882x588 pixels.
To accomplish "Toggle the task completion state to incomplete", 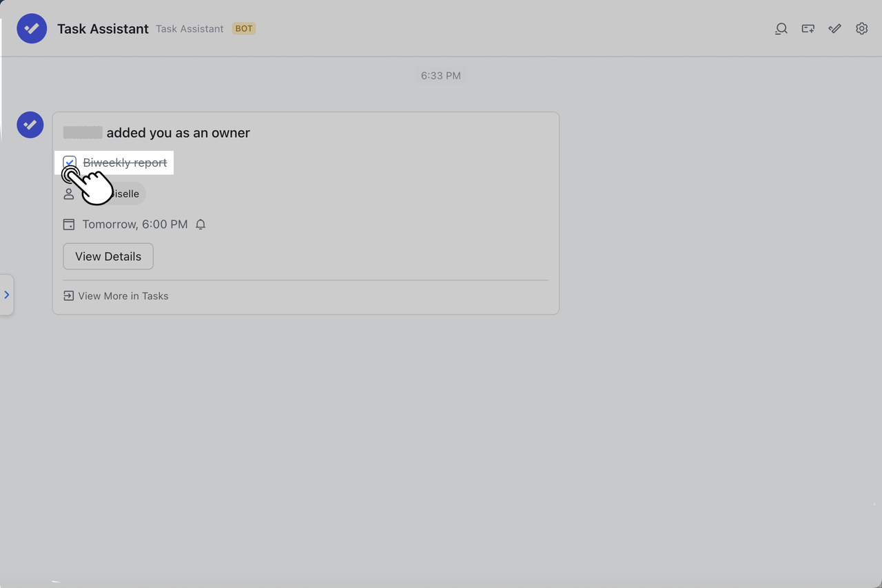I will 69,162.
